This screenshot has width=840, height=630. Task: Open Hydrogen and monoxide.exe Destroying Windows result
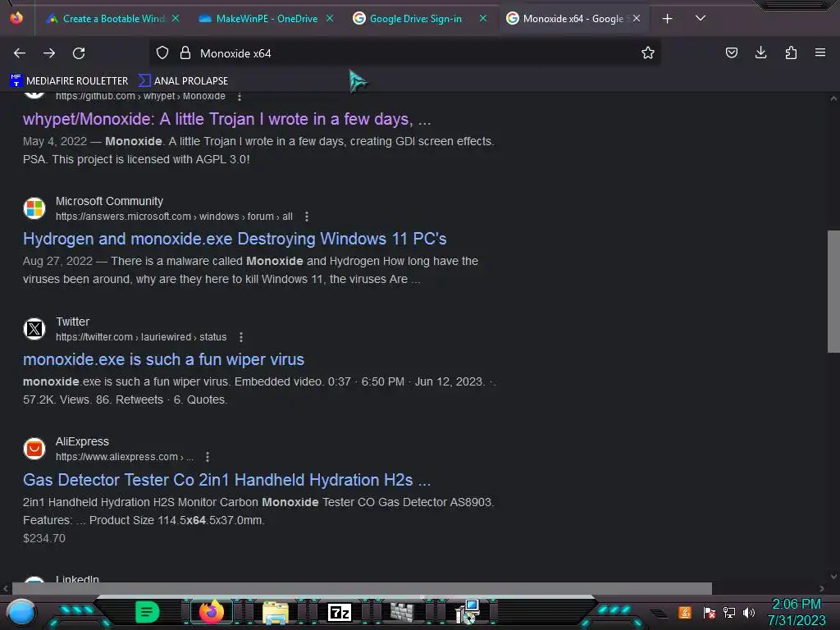coord(235,239)
